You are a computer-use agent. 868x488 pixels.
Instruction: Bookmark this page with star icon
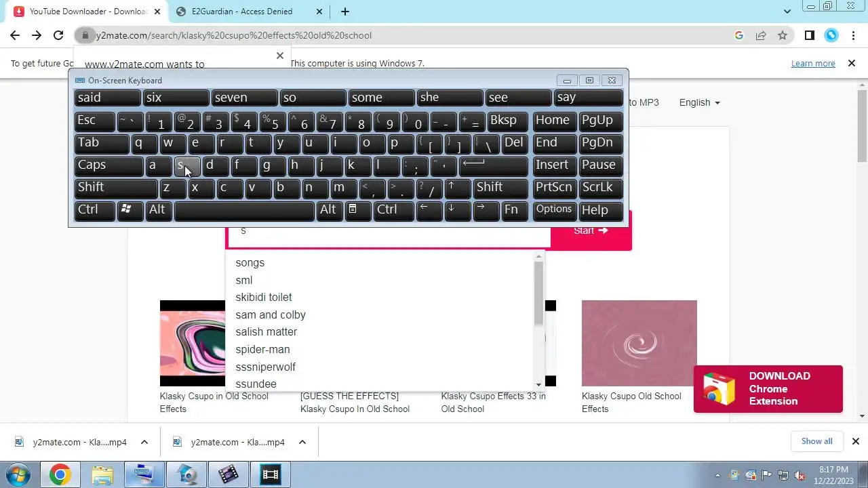[783, 35]
